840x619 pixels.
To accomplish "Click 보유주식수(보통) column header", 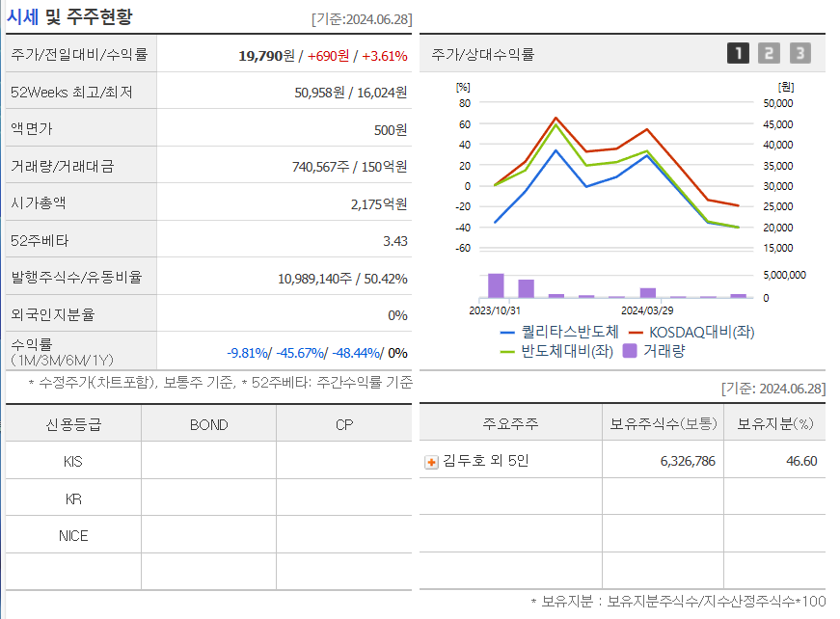I will click(664, 423).
